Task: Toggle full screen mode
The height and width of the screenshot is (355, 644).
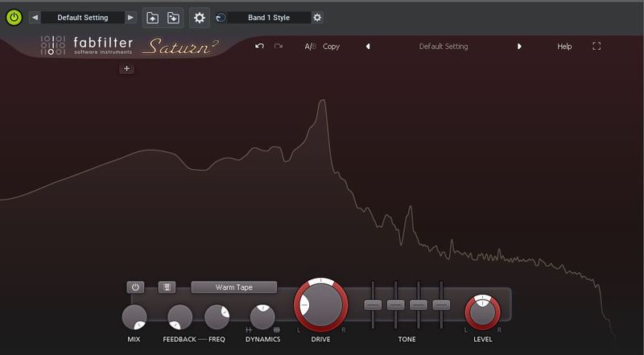Action: [x=597, y=47]
